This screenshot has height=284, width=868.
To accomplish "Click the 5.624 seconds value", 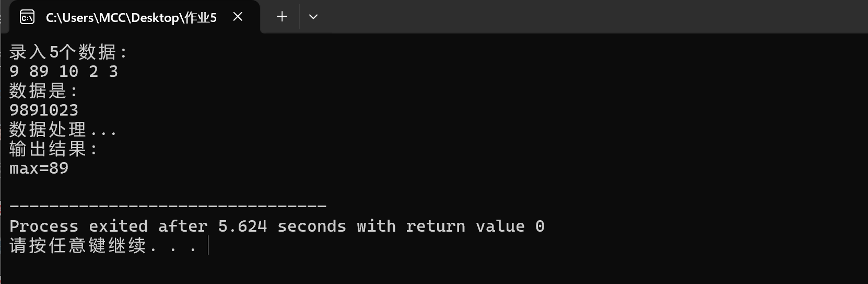I will [282, 226].
